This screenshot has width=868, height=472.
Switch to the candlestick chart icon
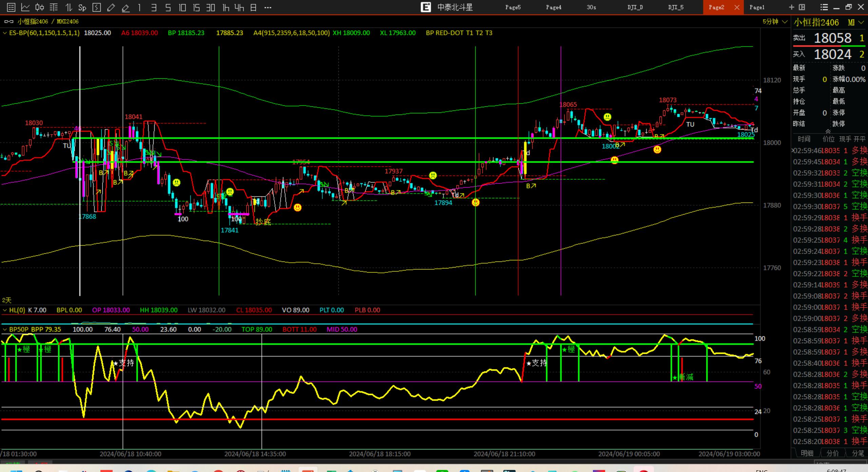(x=40, y=7)
